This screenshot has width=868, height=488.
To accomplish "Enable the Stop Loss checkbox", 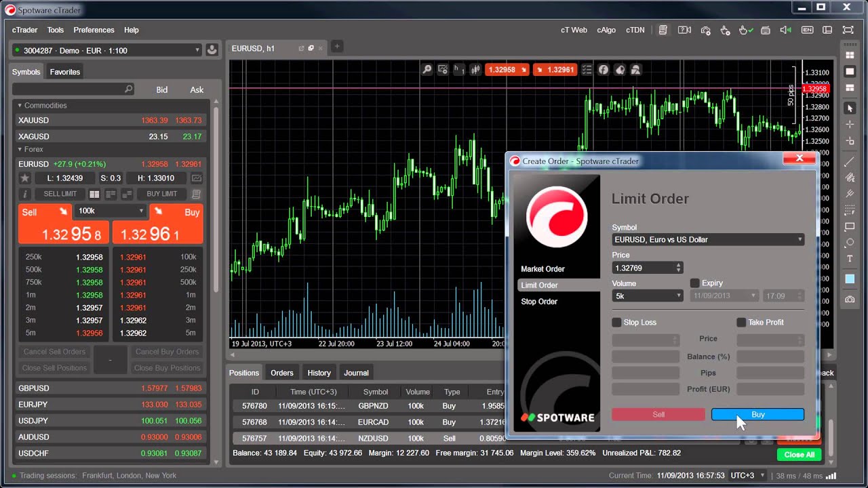I will [616, 323].
